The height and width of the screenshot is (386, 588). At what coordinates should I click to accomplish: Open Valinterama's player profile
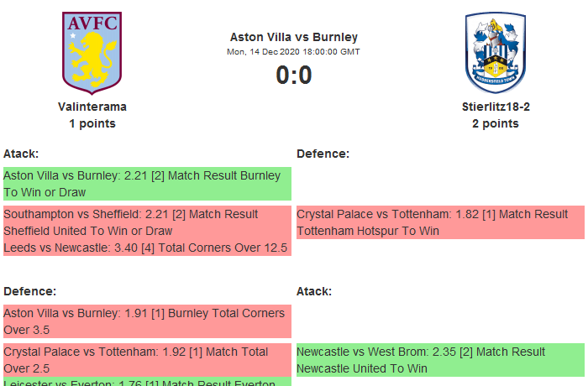(x=92, y=107)
